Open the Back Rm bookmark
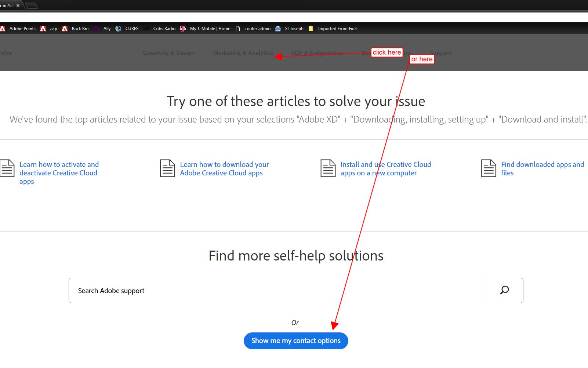The height and width of the screenshot is (368, 588). (75, 29)
